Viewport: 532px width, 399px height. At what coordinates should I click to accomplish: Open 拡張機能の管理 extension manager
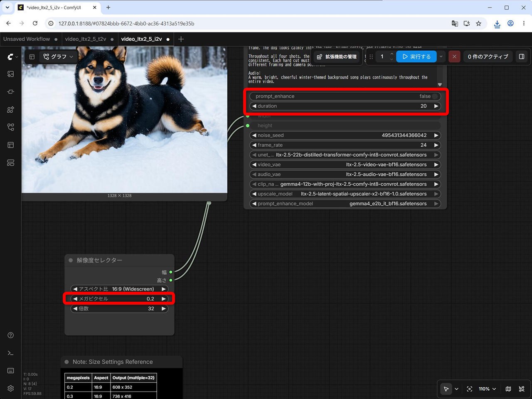click(x=337, y=57)
